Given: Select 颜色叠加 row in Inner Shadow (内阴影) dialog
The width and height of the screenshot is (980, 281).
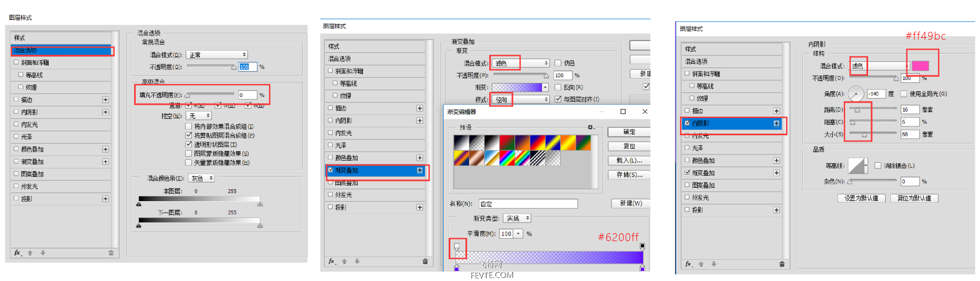Looking at the screenshot, I should point(731,161).
